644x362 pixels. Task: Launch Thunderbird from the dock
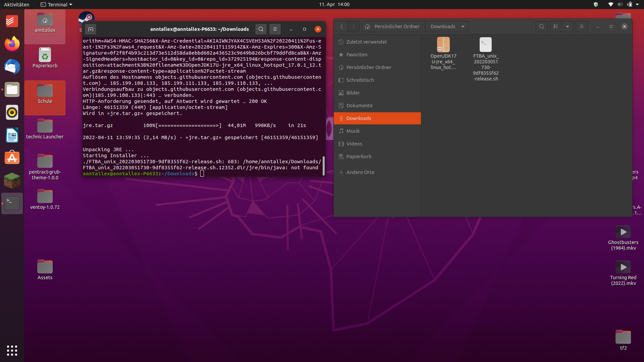(x=12, y=67)
